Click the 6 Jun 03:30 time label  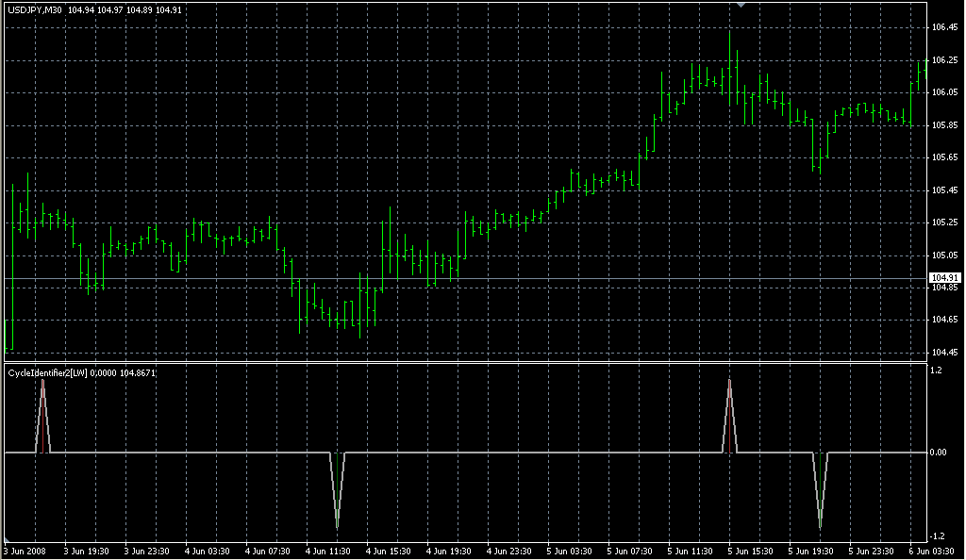(x=931, y=552)
